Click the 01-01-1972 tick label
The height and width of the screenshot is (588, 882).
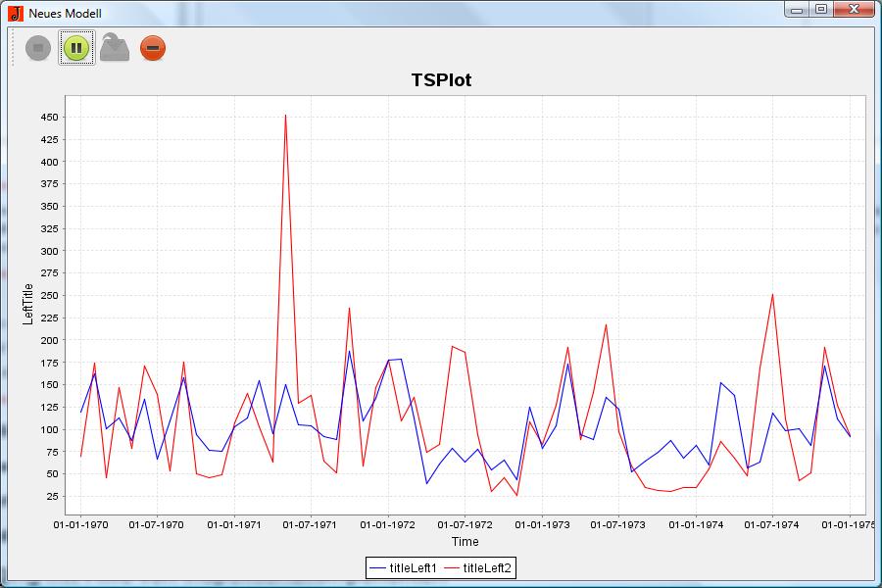coord(388,525)
